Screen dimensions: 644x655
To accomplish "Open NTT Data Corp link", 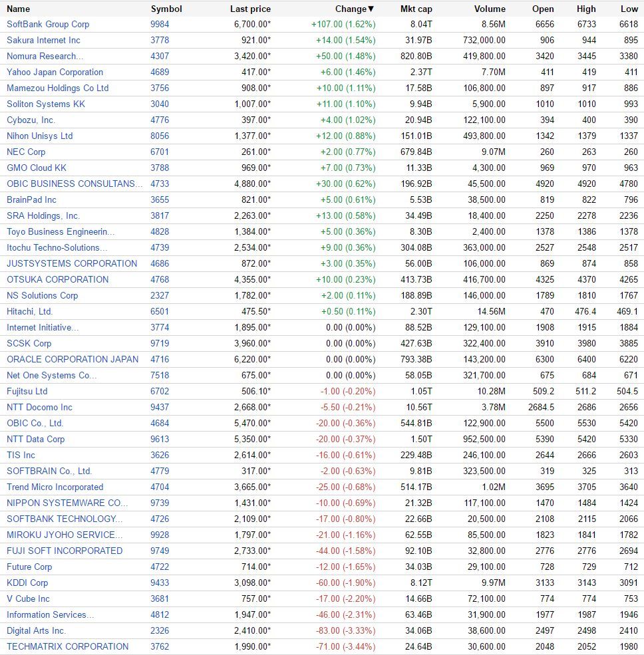I will [x=35, y=439].
